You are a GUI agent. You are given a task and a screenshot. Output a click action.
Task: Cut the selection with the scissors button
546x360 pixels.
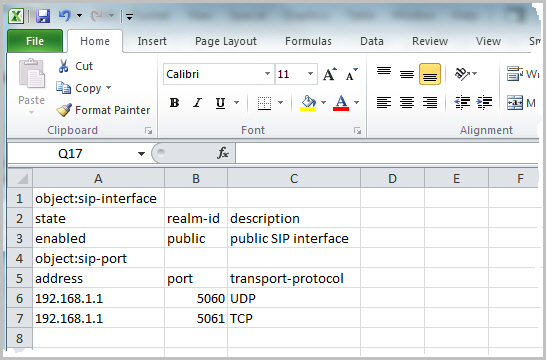[x=75, y=66]
